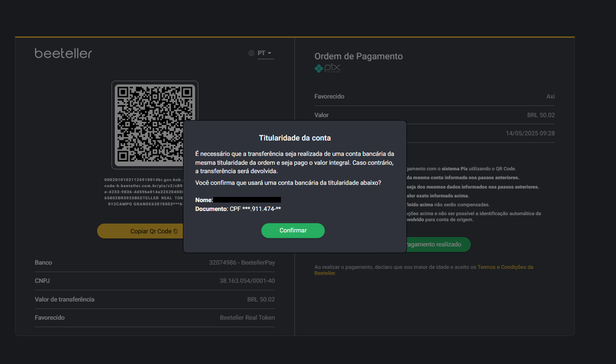
Task: Click the Ordem de Pagamento heading
Action: (358, 56)
